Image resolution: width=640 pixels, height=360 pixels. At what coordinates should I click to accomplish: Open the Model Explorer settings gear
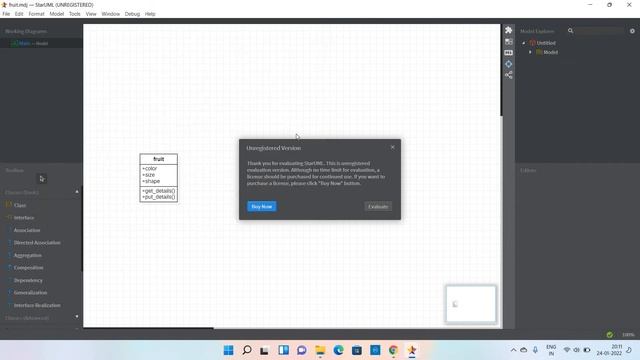(x=632, y=31)
